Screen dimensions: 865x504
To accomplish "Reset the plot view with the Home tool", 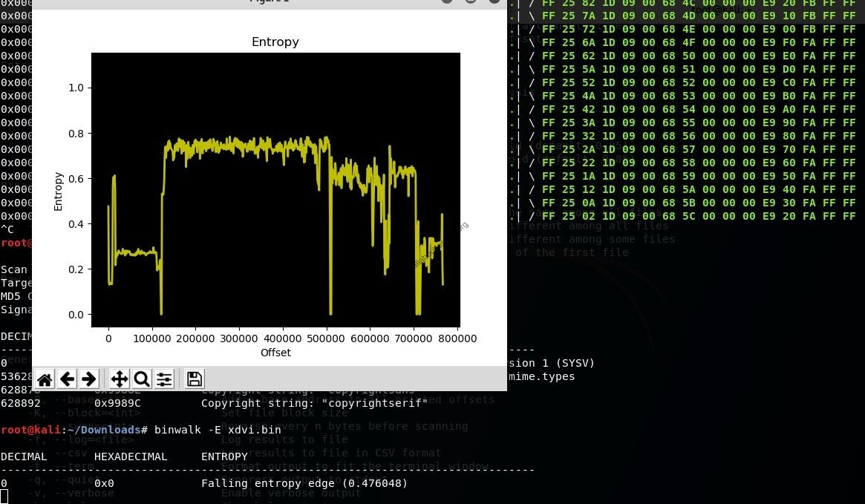I will coord(45,379).
